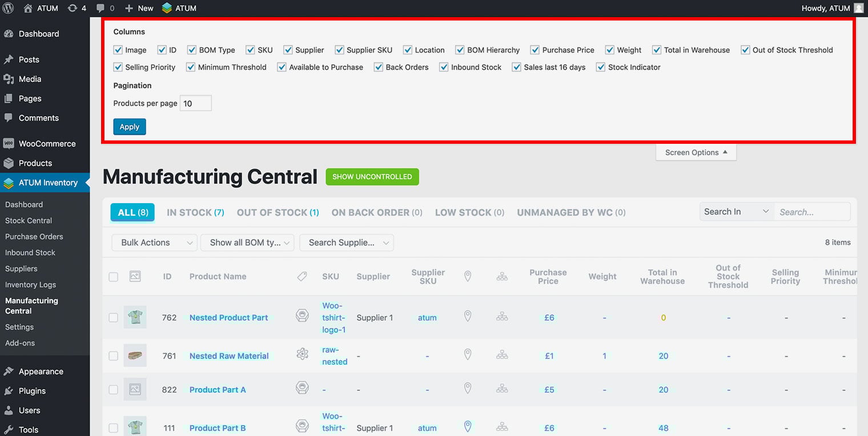Image resolution: width=868 pixels, height=436 pixels.
Task: Click the location pin column header icon
Action: (467, 276)
